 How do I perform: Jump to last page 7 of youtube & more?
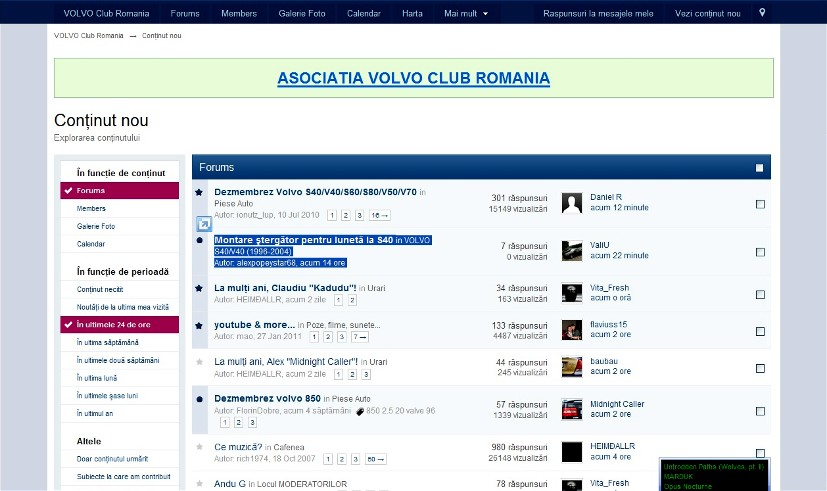click(360, 336)
